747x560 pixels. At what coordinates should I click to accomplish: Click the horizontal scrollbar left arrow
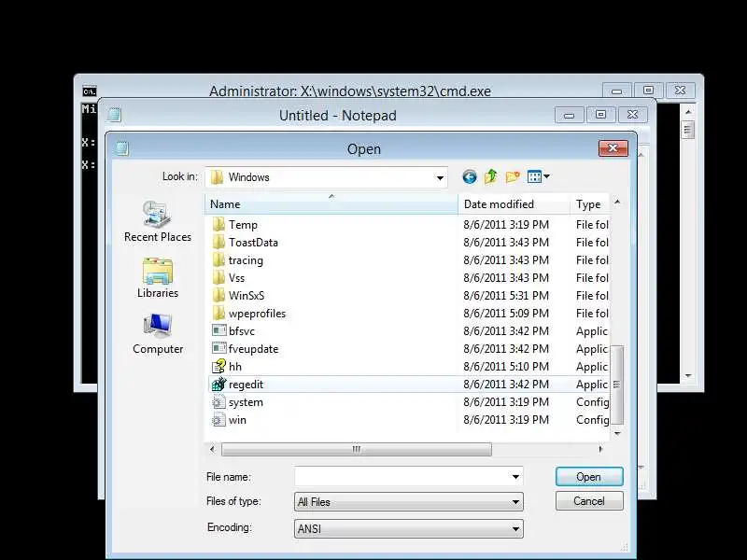tap(213, 449)
